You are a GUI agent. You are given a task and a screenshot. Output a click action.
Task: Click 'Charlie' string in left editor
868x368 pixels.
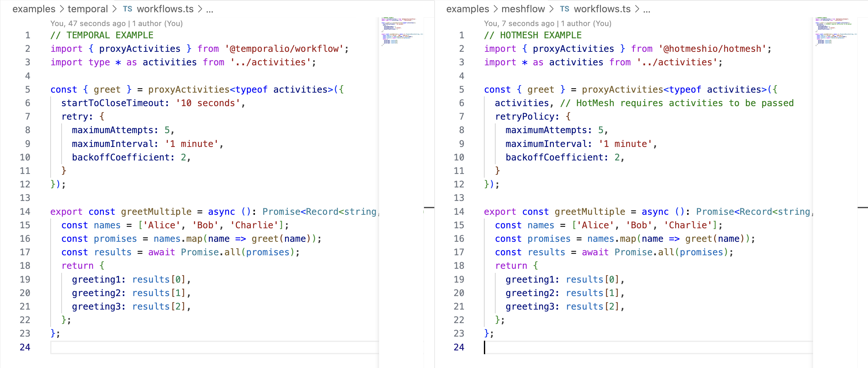tap(254, 225)
